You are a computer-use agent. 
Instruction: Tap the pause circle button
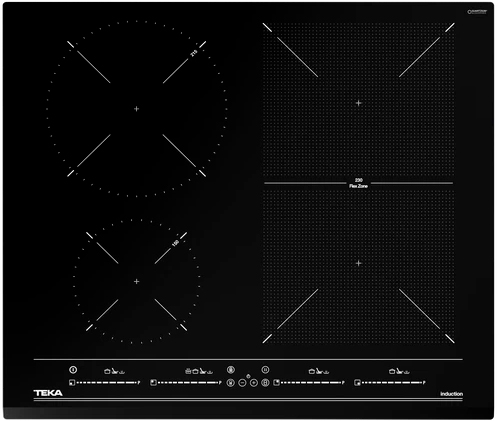265,370
